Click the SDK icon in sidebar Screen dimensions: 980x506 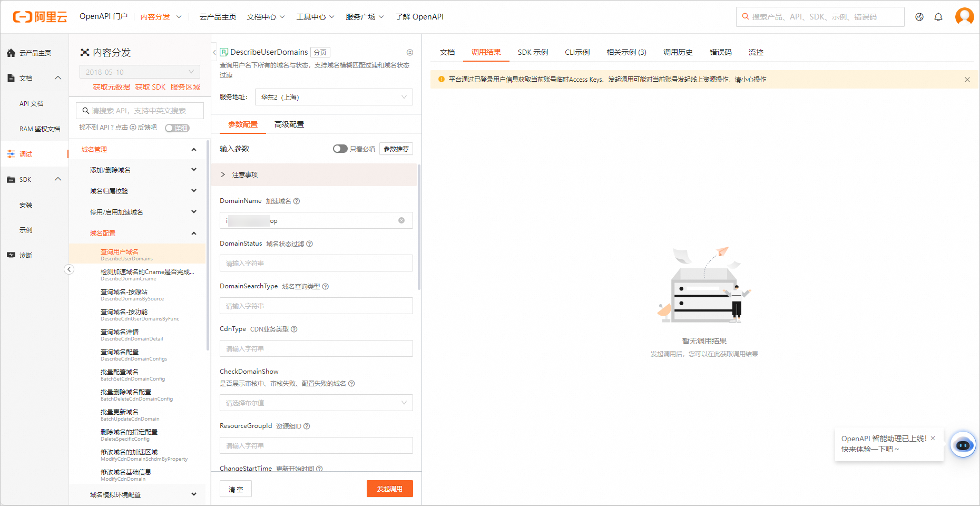(x=11, y=179)
